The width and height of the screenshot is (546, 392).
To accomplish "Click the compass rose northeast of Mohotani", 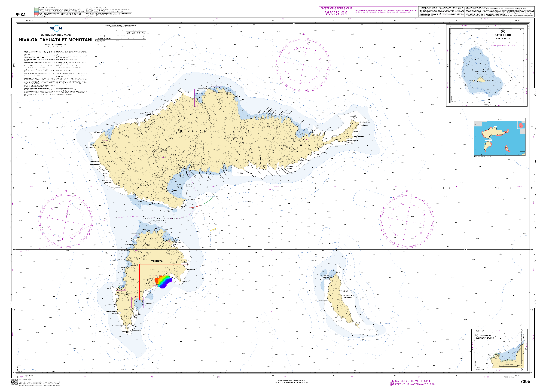I will [407, 221].
